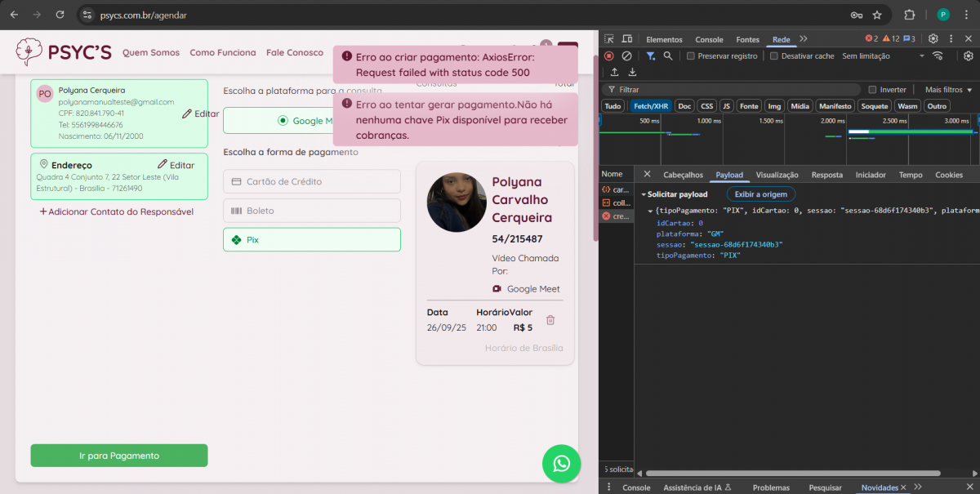
Task: Delete the scheduled session with trash icon
Action: pos(550,320)
